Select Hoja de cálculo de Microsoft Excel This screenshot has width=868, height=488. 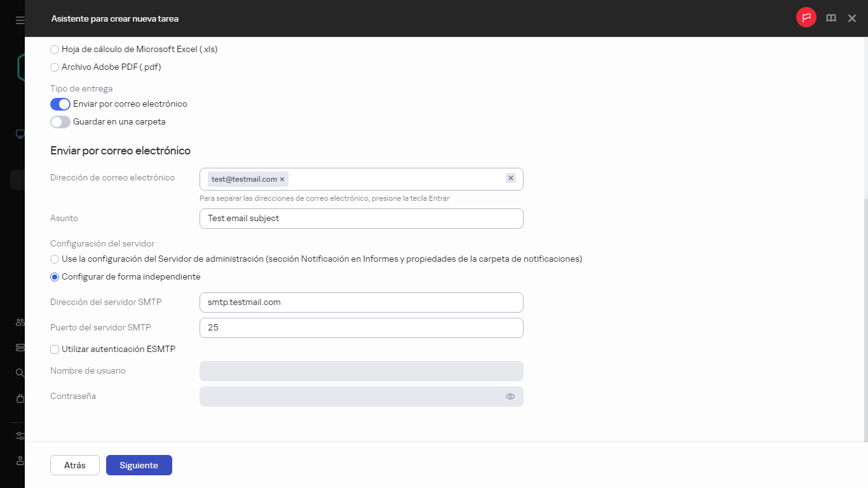coord(54,49)
